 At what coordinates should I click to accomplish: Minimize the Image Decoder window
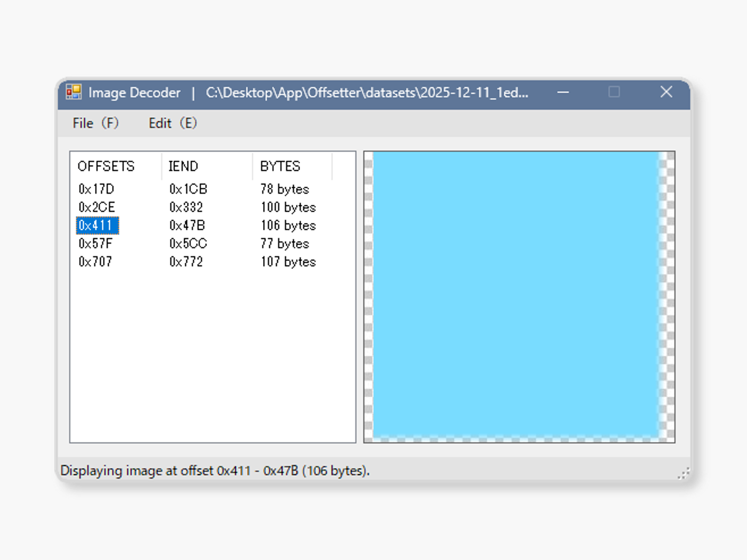tap(563, 92)
